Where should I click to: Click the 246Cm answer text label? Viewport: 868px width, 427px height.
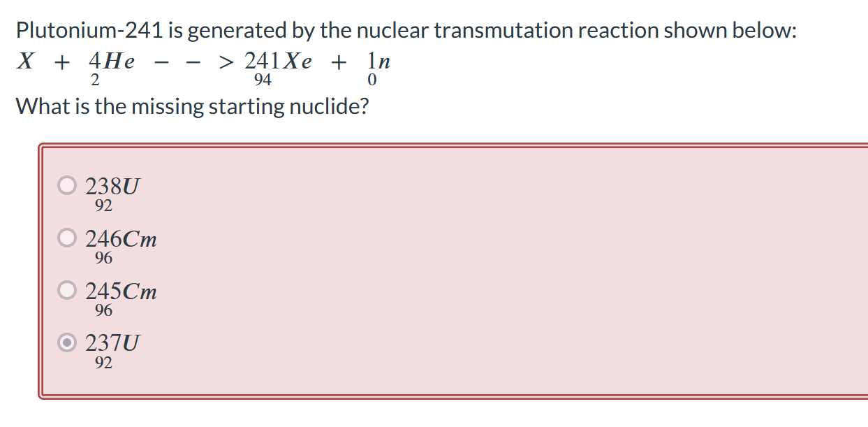(x=121, y=239)
